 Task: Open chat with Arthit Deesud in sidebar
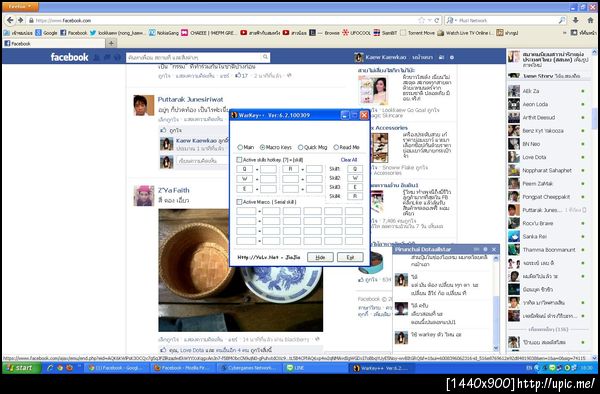548,117
